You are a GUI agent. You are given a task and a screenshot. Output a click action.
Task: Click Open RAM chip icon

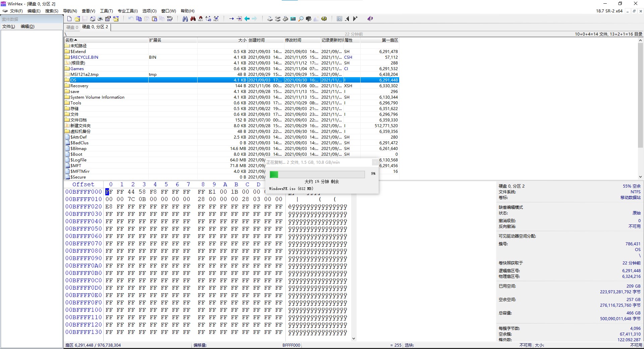click(285, 19)
